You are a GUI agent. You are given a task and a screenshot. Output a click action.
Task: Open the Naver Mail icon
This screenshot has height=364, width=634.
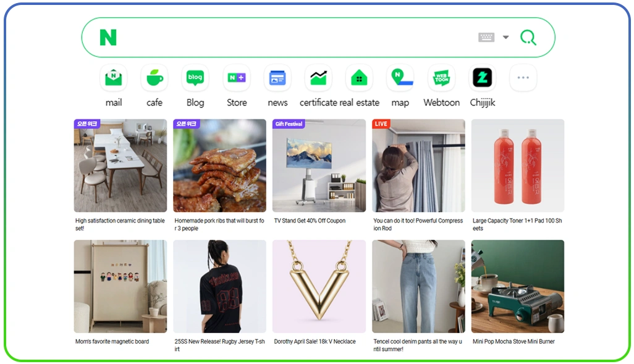click(x=113, y=77)
